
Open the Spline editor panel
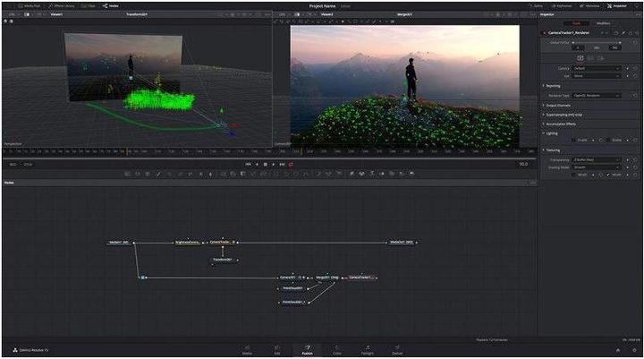[x=536, y=6]
